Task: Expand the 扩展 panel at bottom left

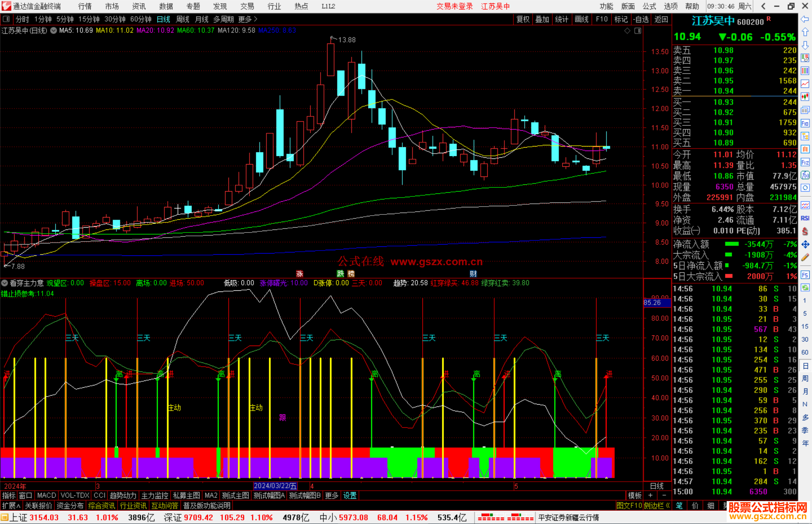Action: coord(11,506)
